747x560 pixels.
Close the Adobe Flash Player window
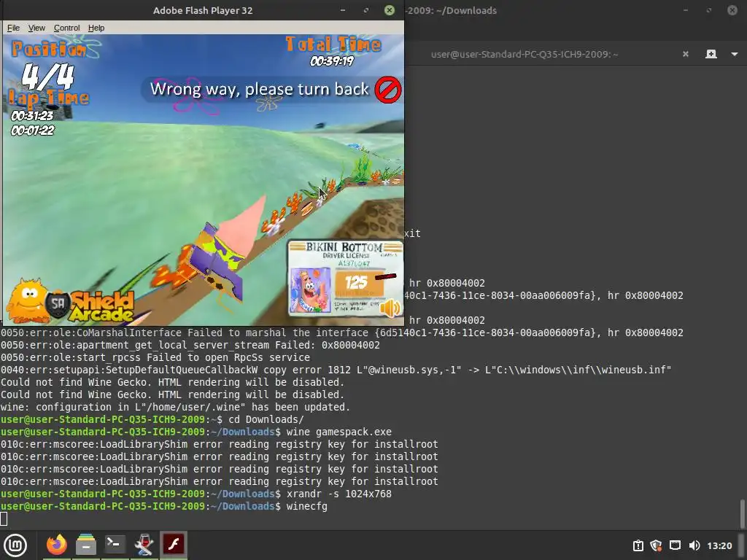pos(390,10)
